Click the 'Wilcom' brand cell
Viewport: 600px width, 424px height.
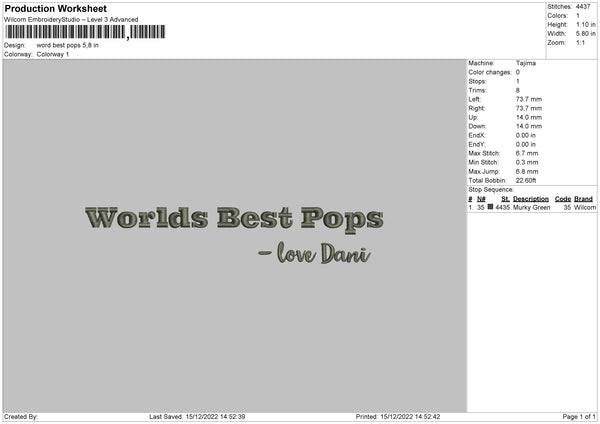tap(585, 207)
